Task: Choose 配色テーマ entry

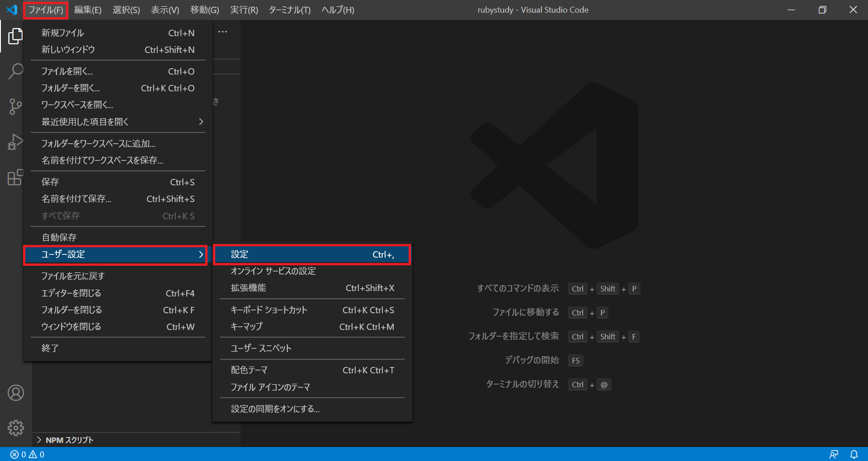Action: coord(312,370)
